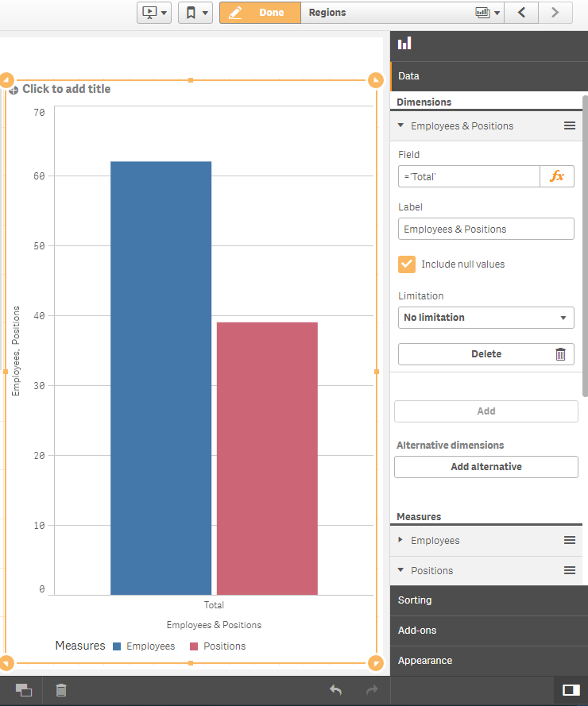This screenshot has height=706, width=588.
Task: Toggle the properties panel visibility icon
Action: (x=571, y=690)
